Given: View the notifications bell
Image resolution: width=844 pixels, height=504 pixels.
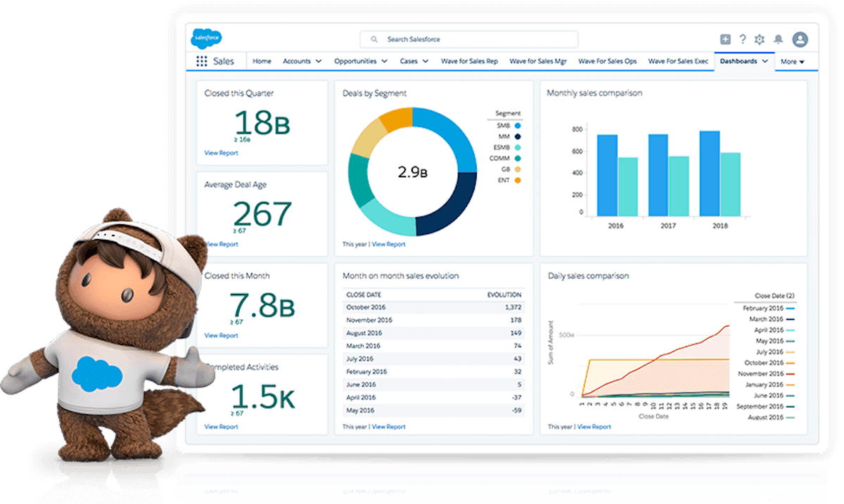Looking at the screenshot, I should (778, 39).
